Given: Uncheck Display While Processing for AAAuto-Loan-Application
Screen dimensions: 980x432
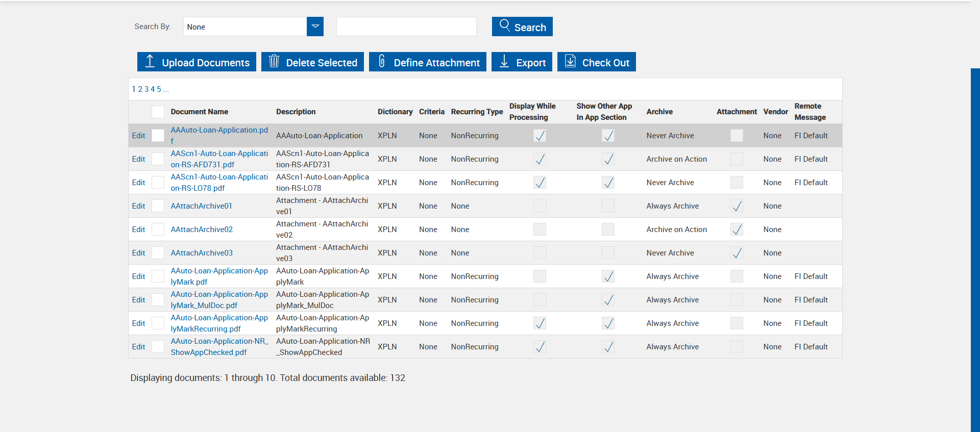Looking at the screenshot, I should pos(540,136).
